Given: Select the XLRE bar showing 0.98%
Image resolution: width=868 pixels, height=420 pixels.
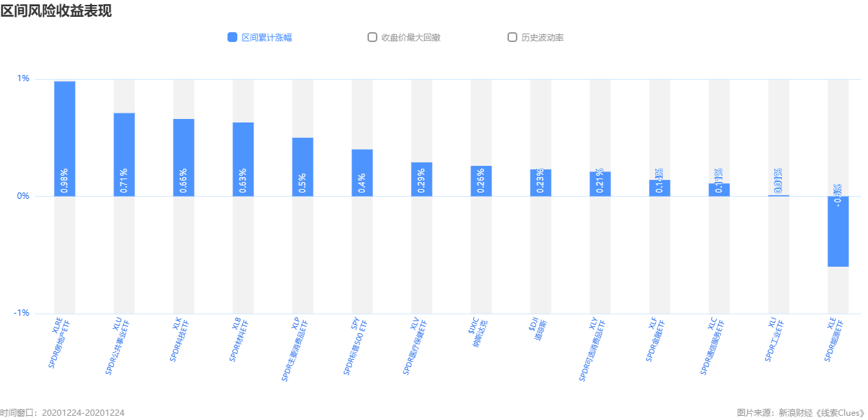Looking at the screenshot, I should [64, 139].
